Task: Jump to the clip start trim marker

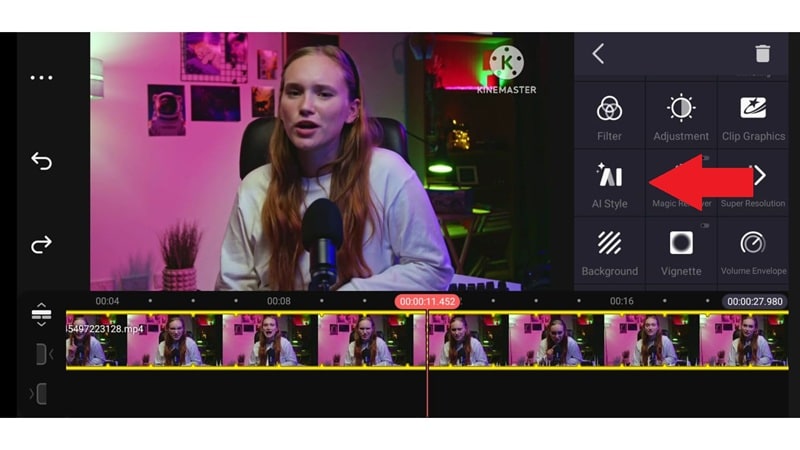Action: pyautogui.click(x=43, y=354)
